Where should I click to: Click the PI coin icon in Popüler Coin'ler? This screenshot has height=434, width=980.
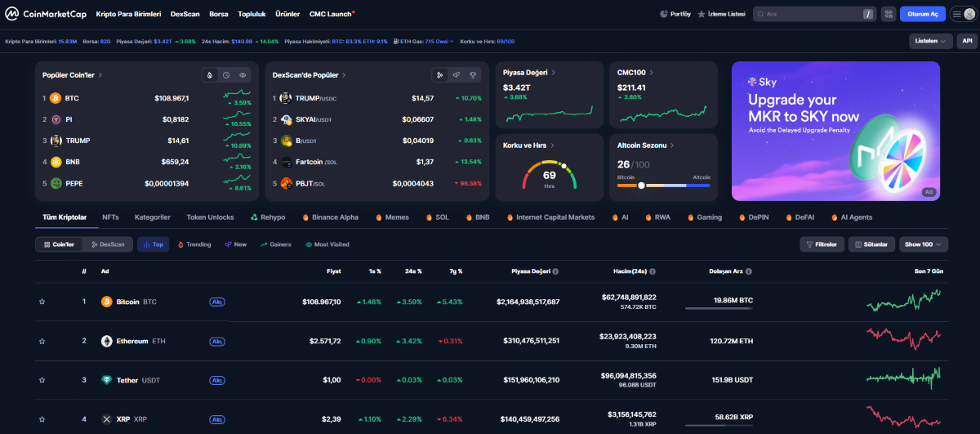(57, 119)
